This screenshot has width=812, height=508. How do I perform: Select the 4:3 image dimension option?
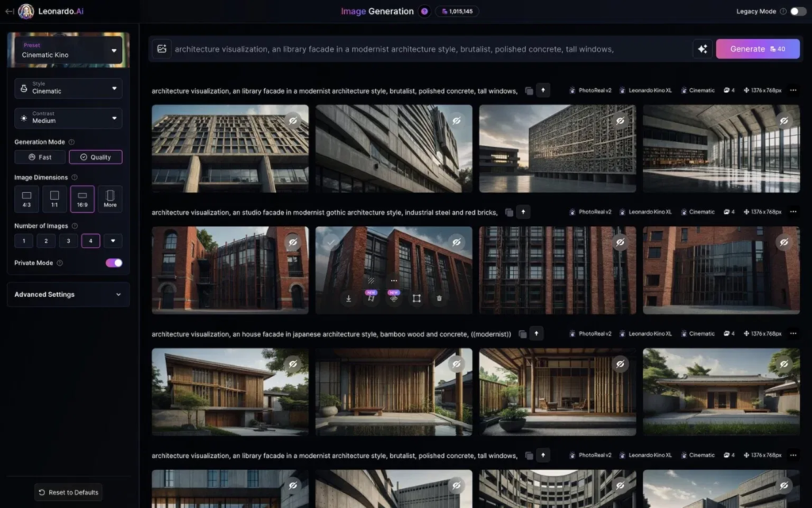[26, 198]
